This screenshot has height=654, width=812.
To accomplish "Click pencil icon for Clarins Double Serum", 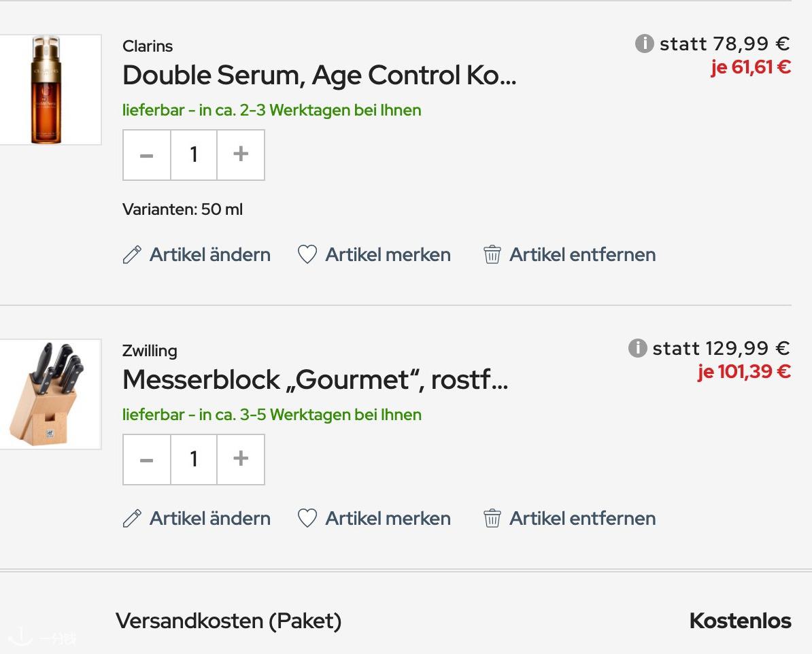I will tap(132, 255).
